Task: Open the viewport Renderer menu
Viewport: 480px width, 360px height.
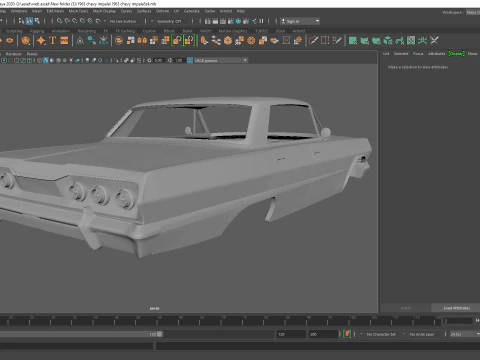Action: (x=14, y=54)
